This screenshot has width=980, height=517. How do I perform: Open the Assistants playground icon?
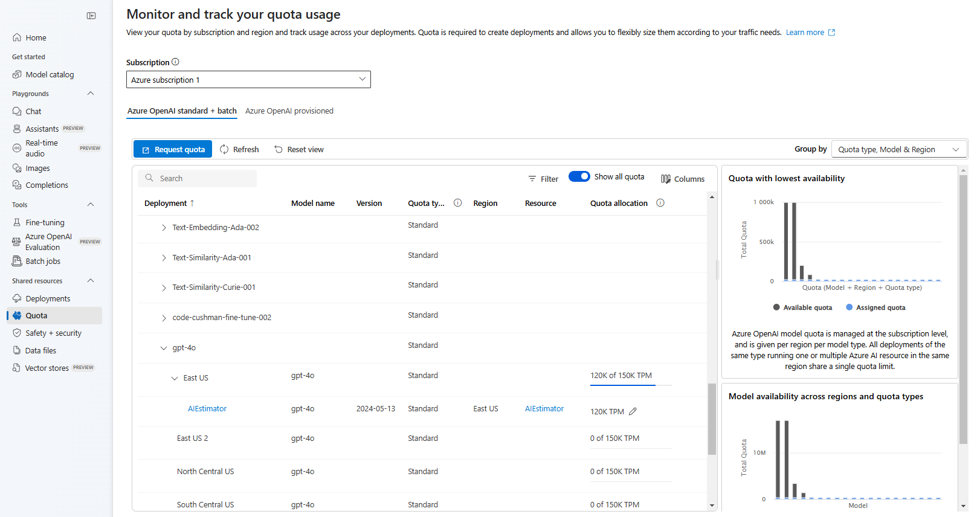coord(17,129)
